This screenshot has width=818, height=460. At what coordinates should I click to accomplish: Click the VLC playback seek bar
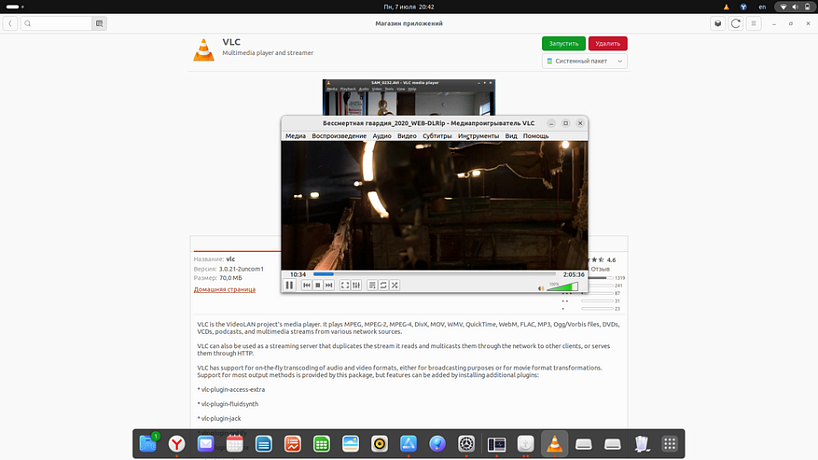(x=435, y=274)
